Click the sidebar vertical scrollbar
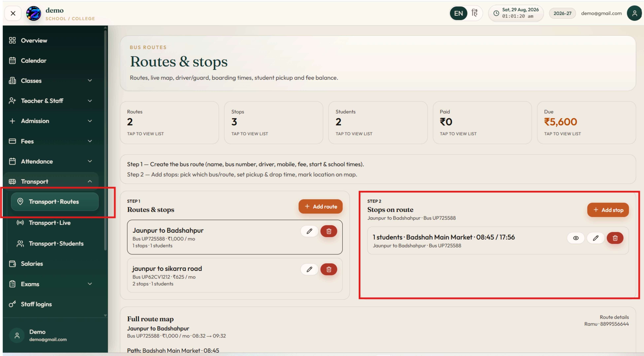 pos(105,140)
